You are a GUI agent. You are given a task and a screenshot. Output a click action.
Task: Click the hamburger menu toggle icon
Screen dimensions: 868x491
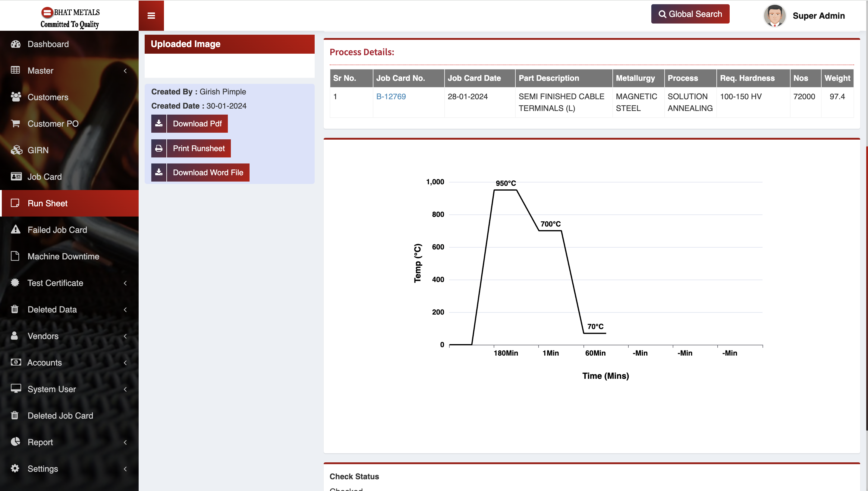coord(151,15)
